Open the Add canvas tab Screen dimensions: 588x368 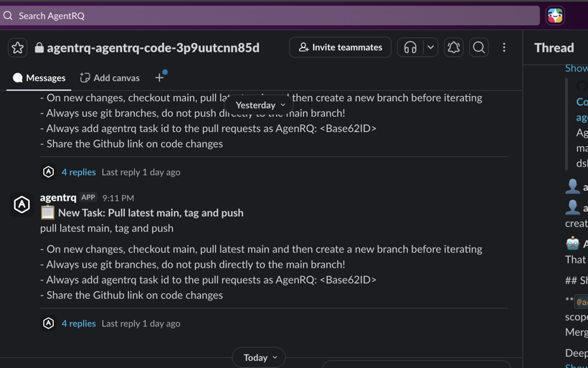[110, 77]
